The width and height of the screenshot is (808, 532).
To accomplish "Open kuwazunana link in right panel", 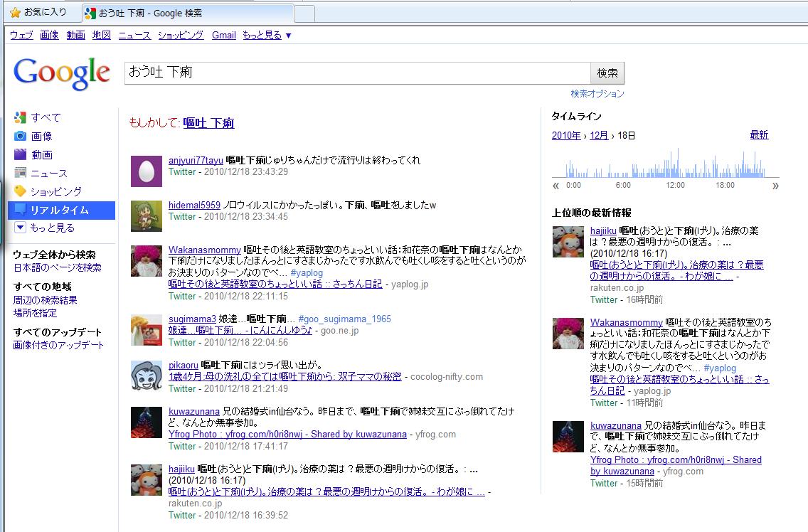I will coord(616,426).
